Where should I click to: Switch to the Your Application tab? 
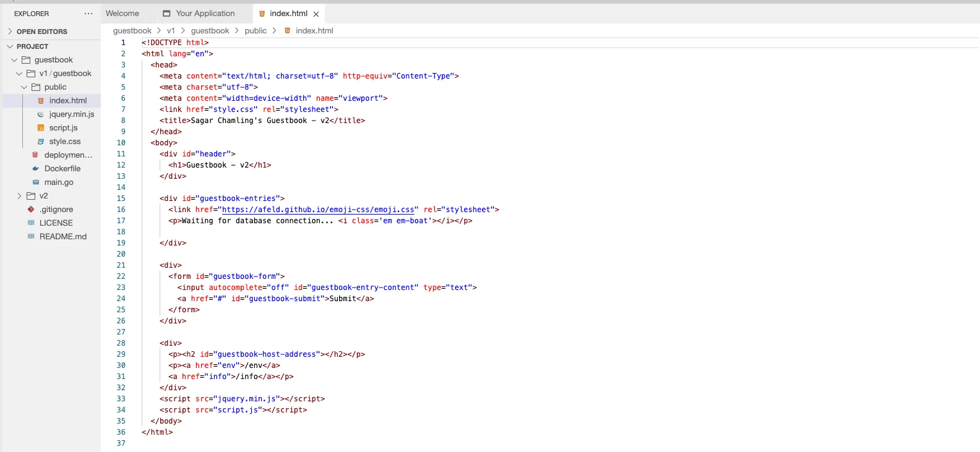[x=204, y=14]
